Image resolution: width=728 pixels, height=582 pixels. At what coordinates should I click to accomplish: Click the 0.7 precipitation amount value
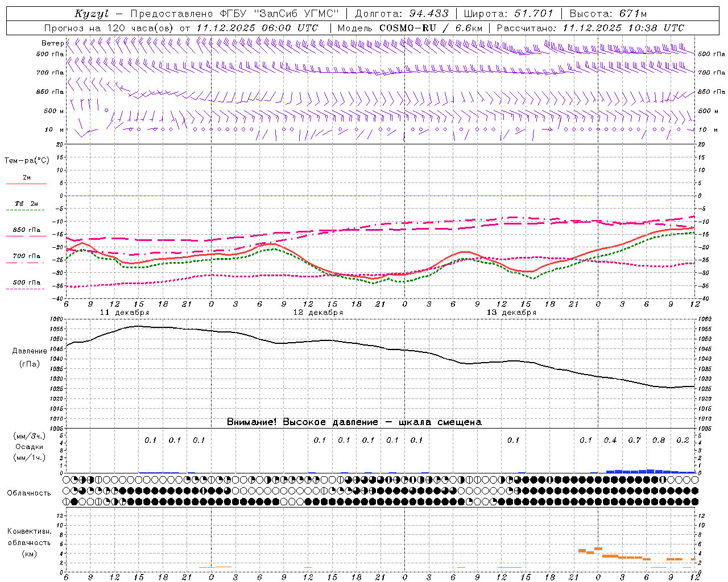[634, 440]
